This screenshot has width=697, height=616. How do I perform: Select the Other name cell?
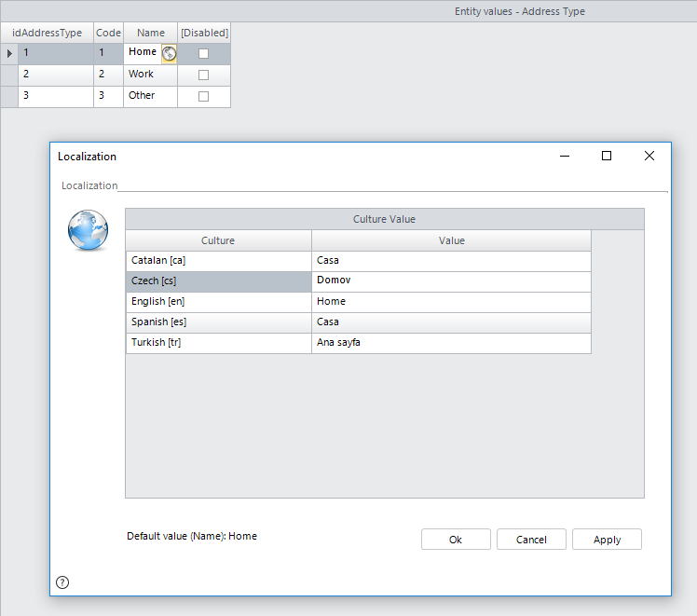pos(150,96)
